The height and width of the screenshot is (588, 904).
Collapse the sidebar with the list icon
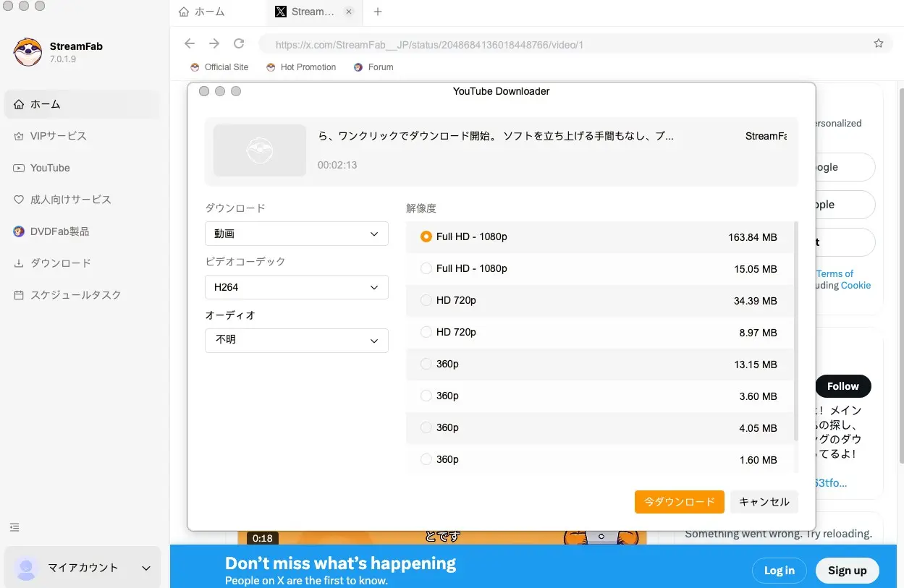(14, 527)
